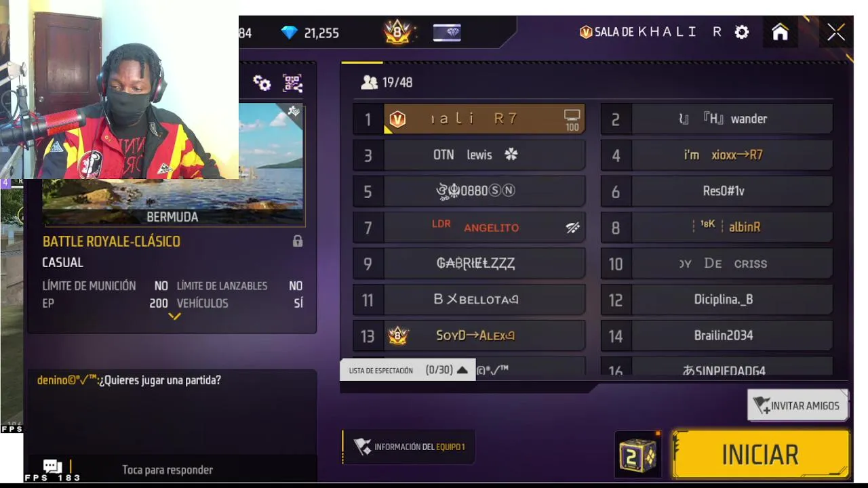Toggle the room lock padlock
This screenshot has height=488, width=868.
click(x=297, y=241)
